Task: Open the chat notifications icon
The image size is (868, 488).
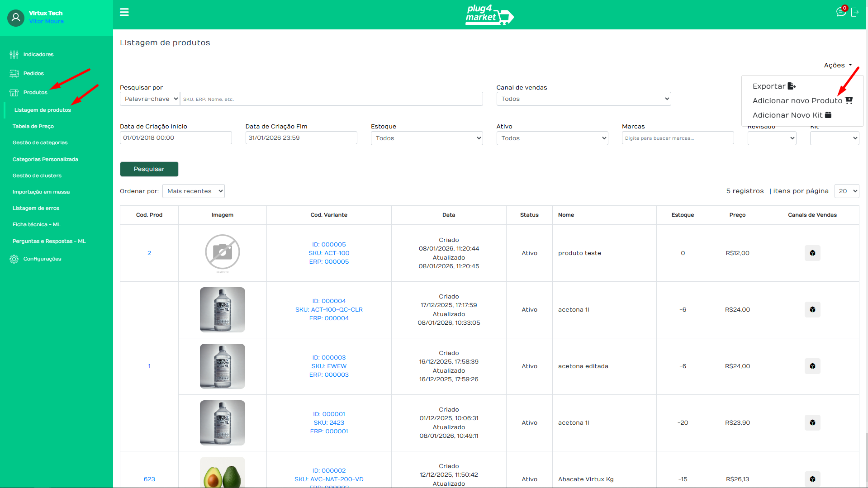Action: tap(841, 12)
